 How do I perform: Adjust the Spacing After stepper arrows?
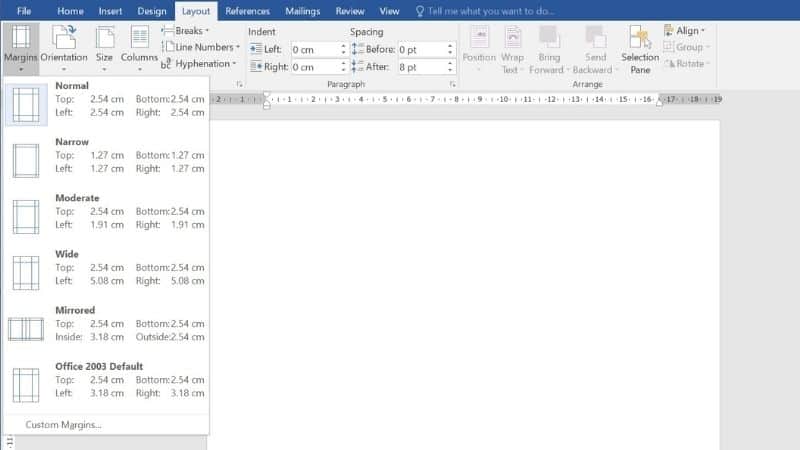(x=450, y=67)
